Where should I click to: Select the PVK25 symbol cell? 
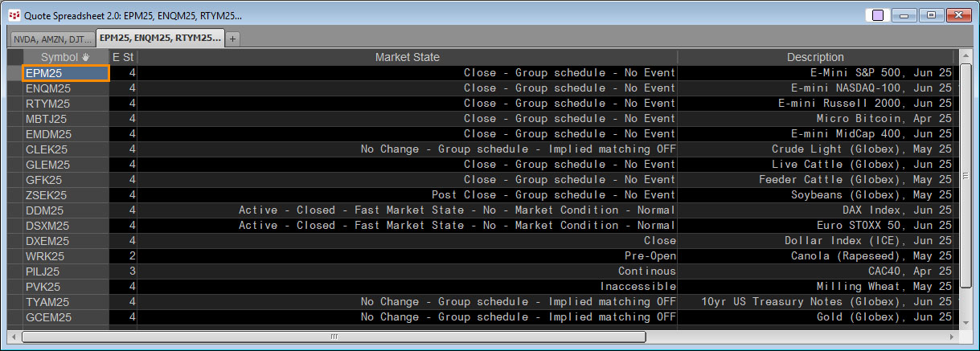(66, 287)
